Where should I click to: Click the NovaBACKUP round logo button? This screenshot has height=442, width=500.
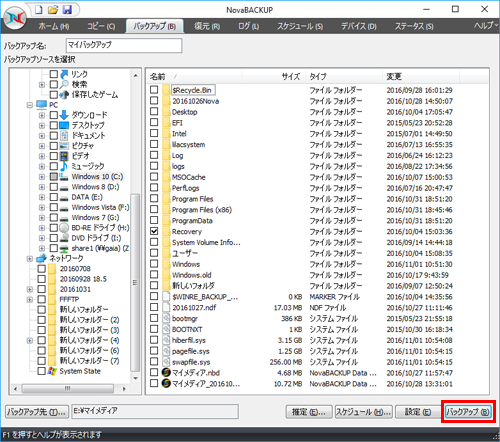pos(15,18)
